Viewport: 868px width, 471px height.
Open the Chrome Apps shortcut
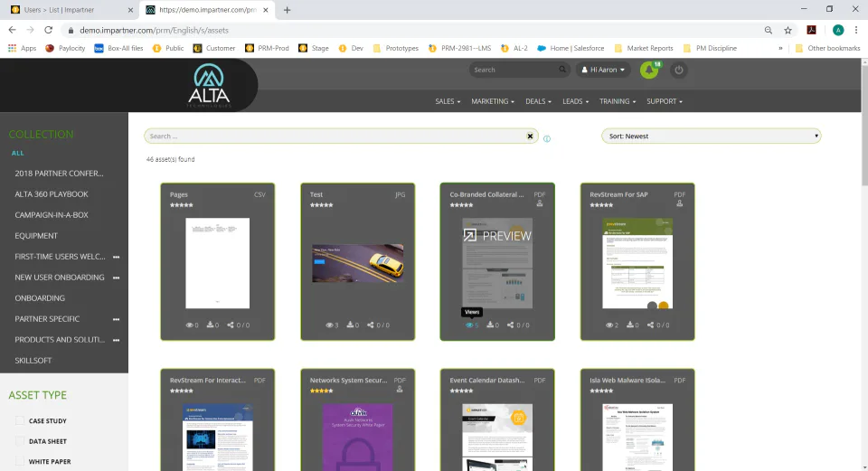(x=22, y=48)
